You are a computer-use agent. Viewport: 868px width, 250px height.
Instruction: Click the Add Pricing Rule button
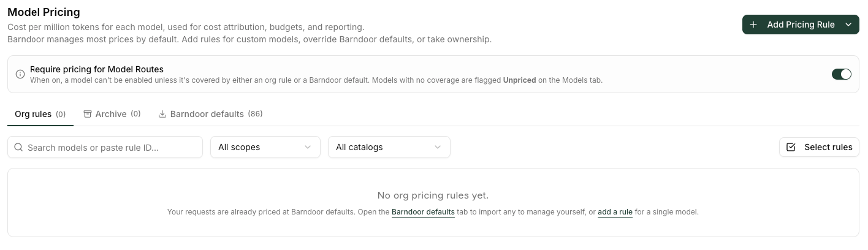(801, 25)
